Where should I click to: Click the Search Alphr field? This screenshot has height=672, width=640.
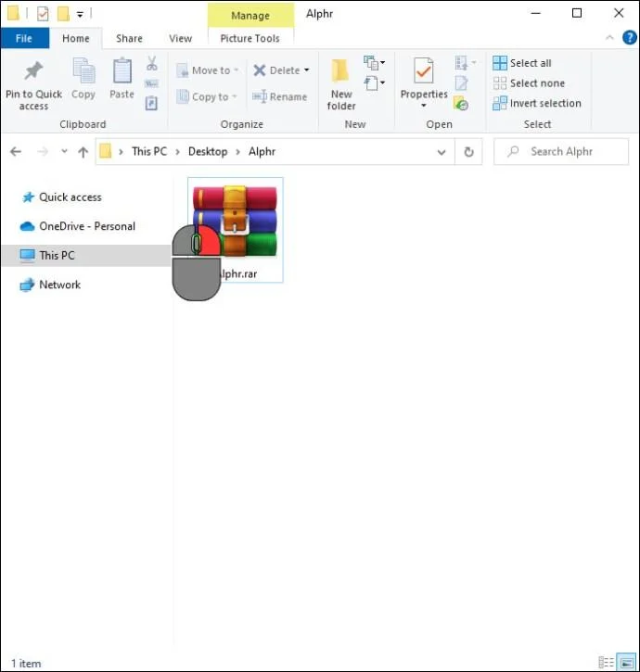pos(561,152)
